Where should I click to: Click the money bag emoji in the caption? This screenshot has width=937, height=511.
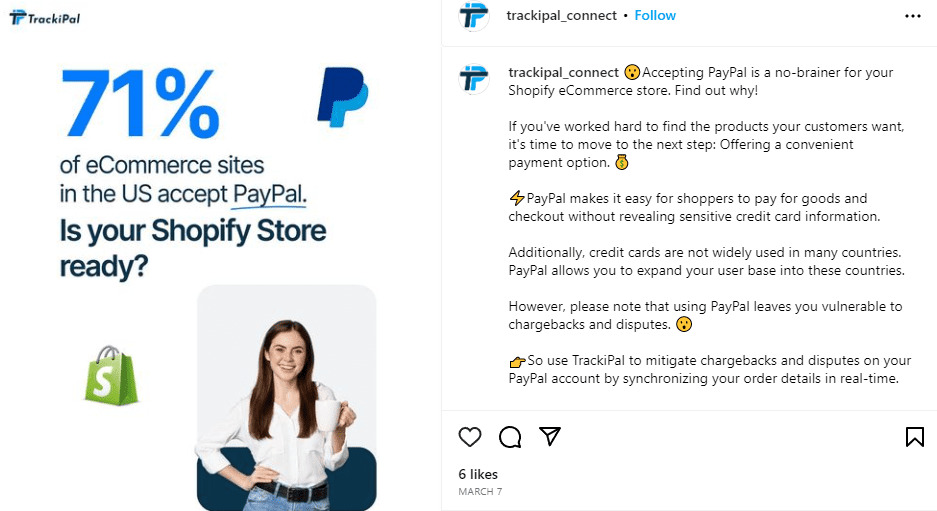622,162
